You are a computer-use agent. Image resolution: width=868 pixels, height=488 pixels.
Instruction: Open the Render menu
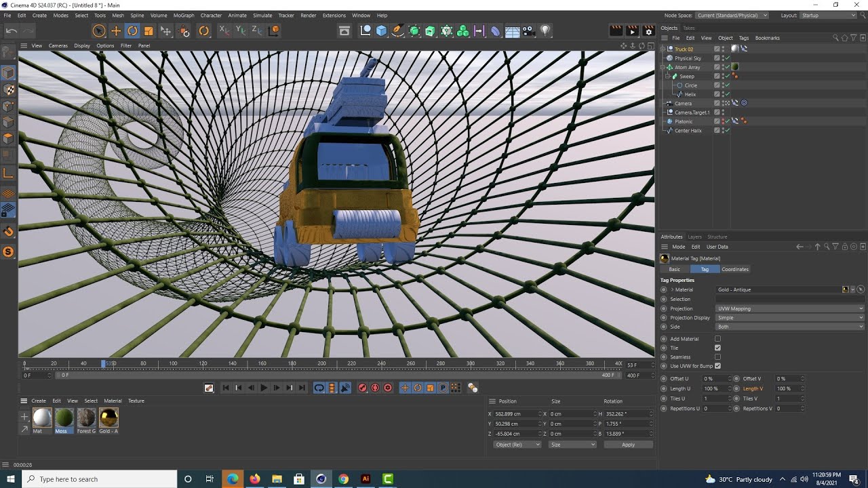tap(308, 15)
